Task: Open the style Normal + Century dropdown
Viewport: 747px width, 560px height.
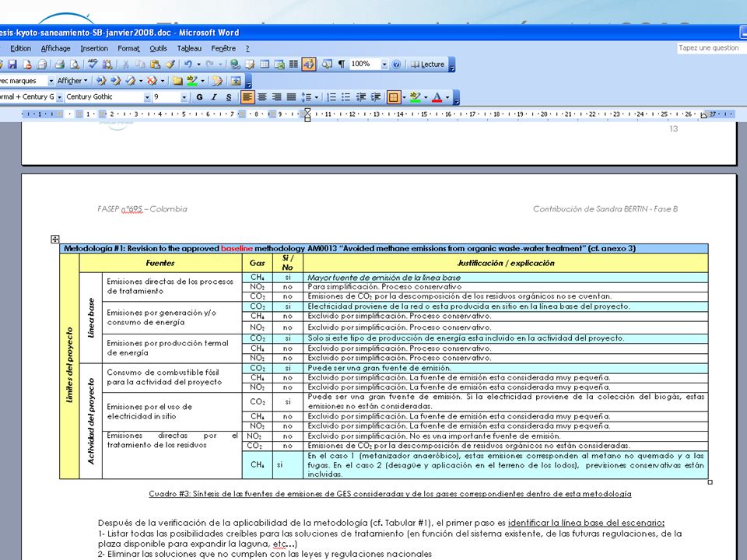Action: (60, 97)
